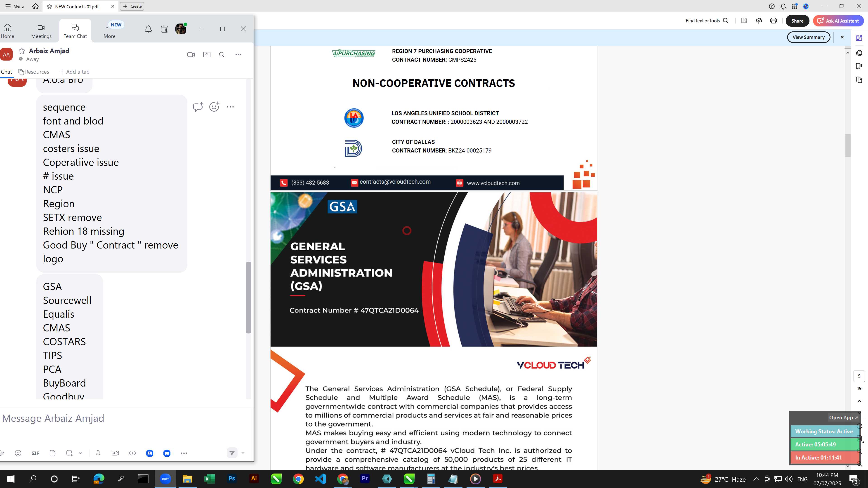Click the current page number box 5
This screenshot has width=868, height=488.
tap(859, 376)
